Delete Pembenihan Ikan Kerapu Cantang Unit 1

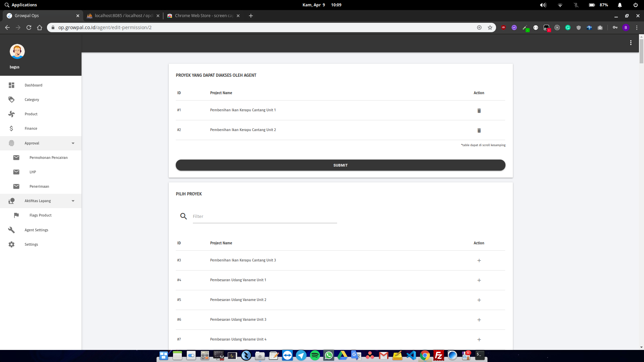pyautogui.click(x=479, y=111)
